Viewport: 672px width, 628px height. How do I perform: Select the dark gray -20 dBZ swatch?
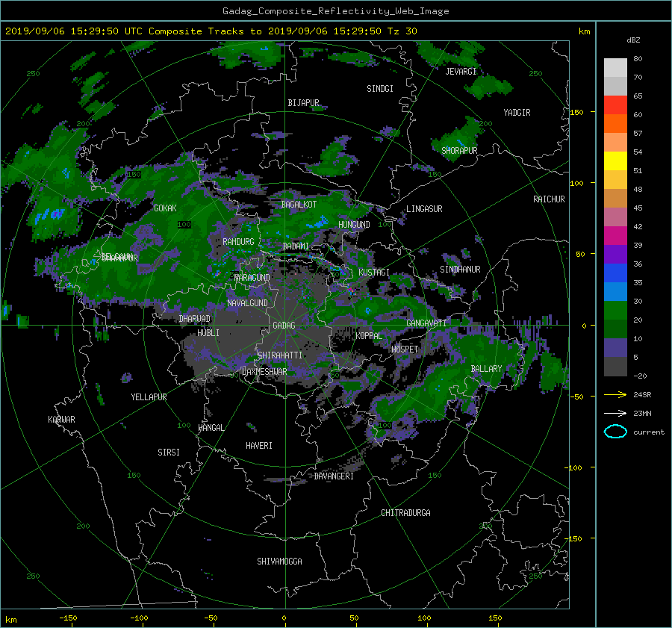tap(615, 367)
